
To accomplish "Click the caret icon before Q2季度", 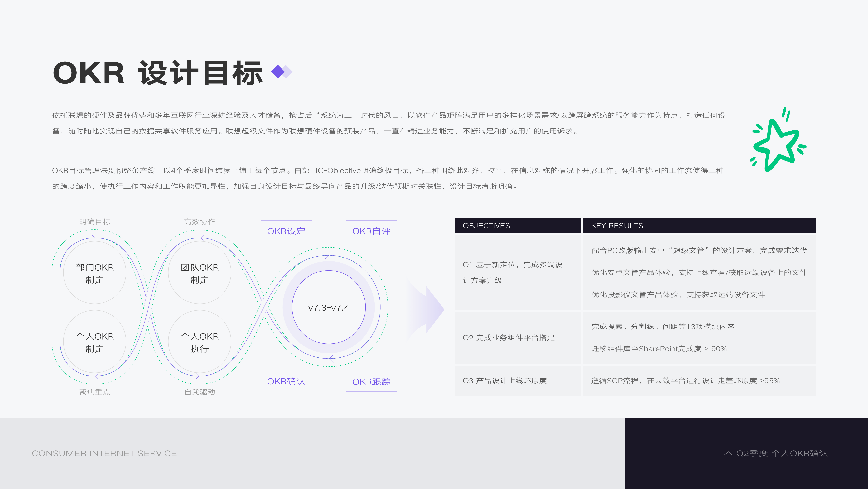I will [728, 453].
